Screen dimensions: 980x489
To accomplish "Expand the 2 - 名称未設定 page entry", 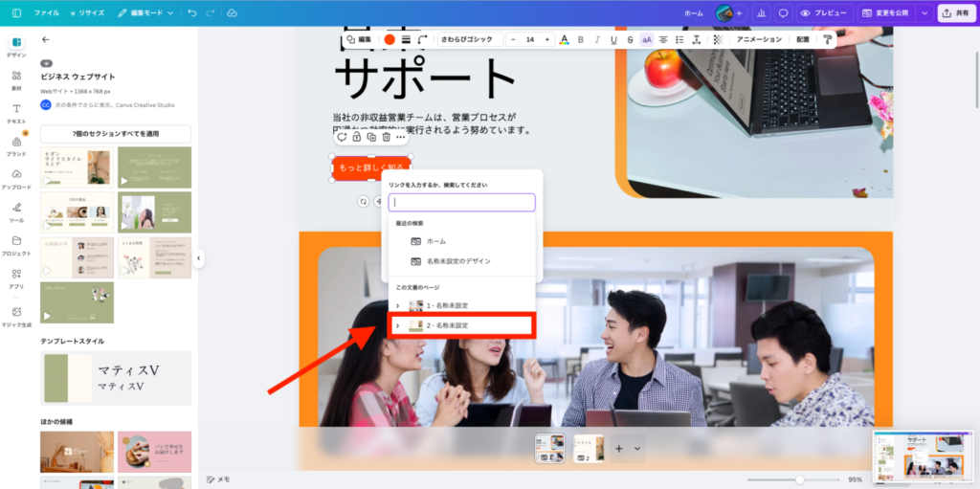I will pyautogui.click(x=397, y=326).
